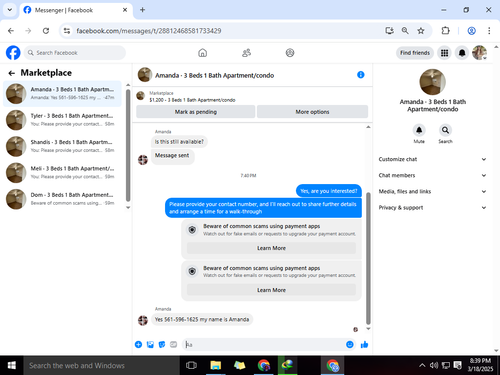Open conversation information icon
This screenshot has height=375, width=500.
click(361, 75)
